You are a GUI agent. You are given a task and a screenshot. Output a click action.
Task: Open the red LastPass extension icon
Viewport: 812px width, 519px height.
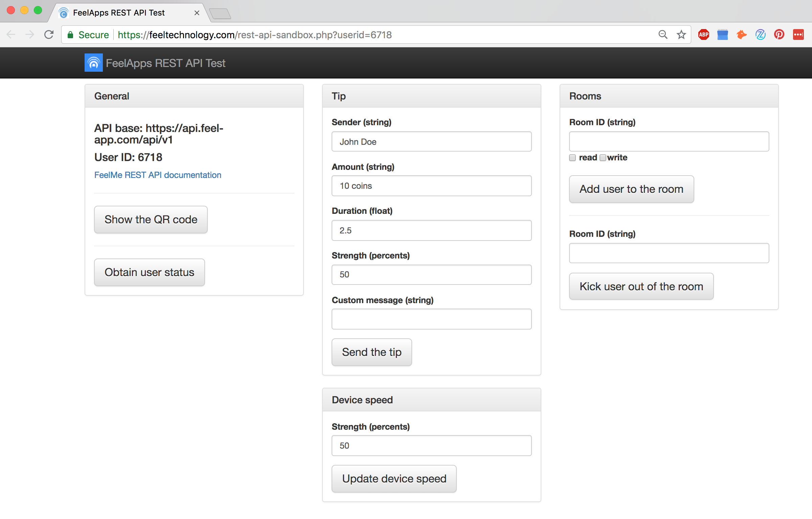pyautogui.click(x=798, y=35)
